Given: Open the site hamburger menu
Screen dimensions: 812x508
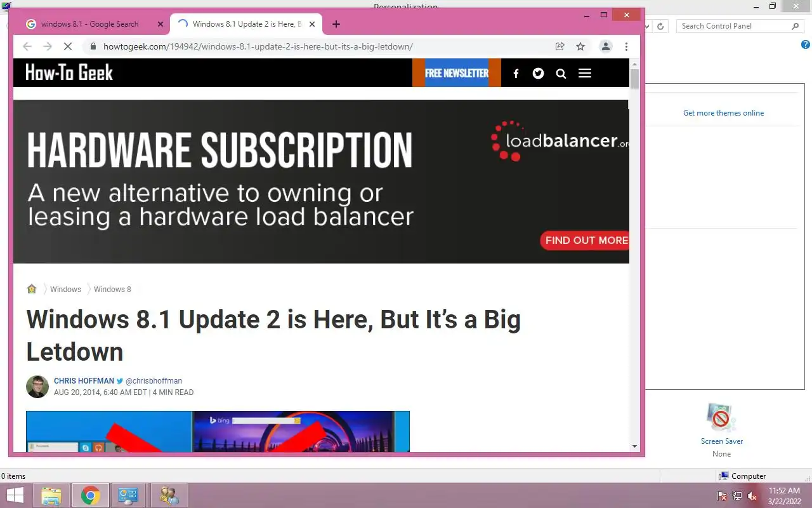Looking at the screenshot, I should (585, 74).
